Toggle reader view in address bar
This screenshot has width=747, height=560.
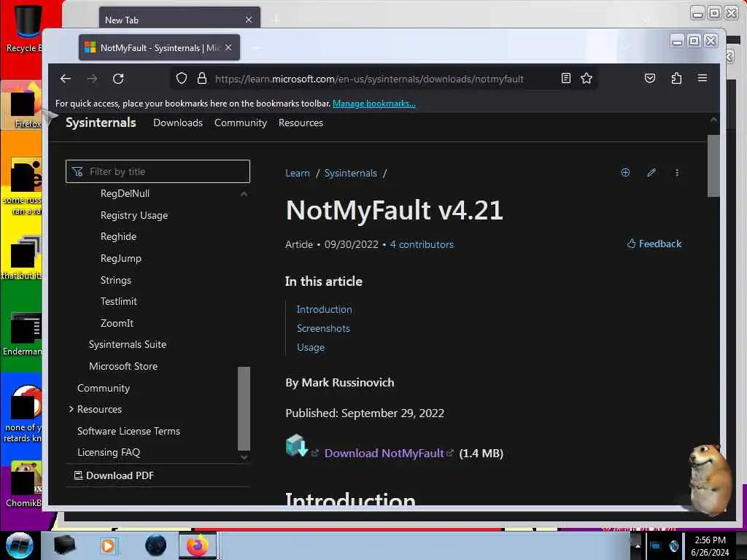[x=565, y=78]
